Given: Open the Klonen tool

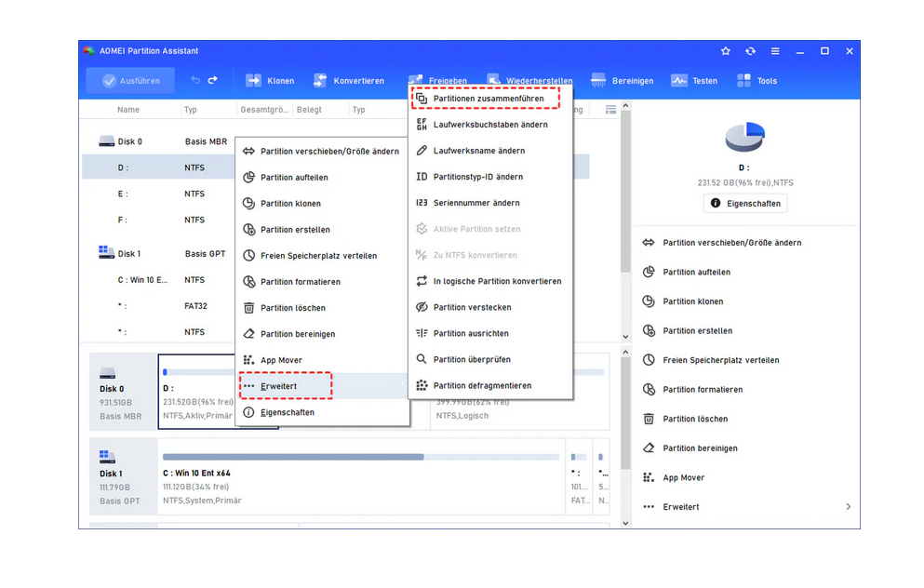Looking at the screenshot, I should [x=270, y=81].
